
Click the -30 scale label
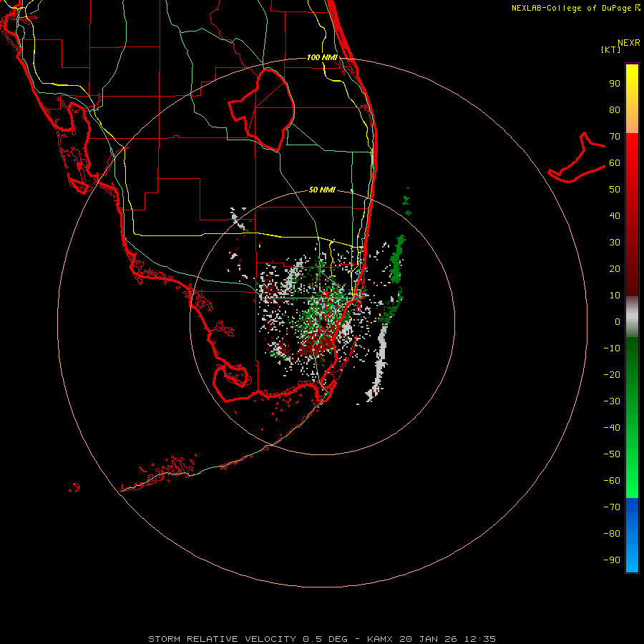pos(612,401)
